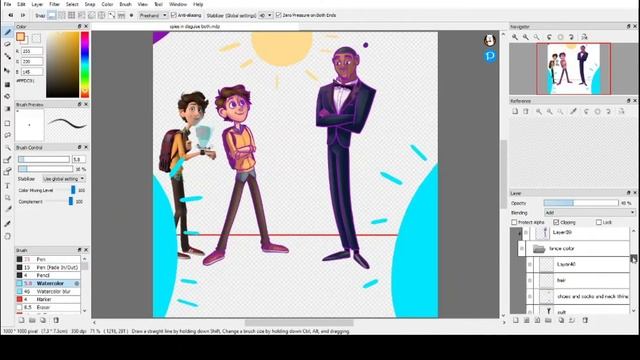Toggle visibility of hair layer
The width and height of the screenshot is (640, 360).
530,280
